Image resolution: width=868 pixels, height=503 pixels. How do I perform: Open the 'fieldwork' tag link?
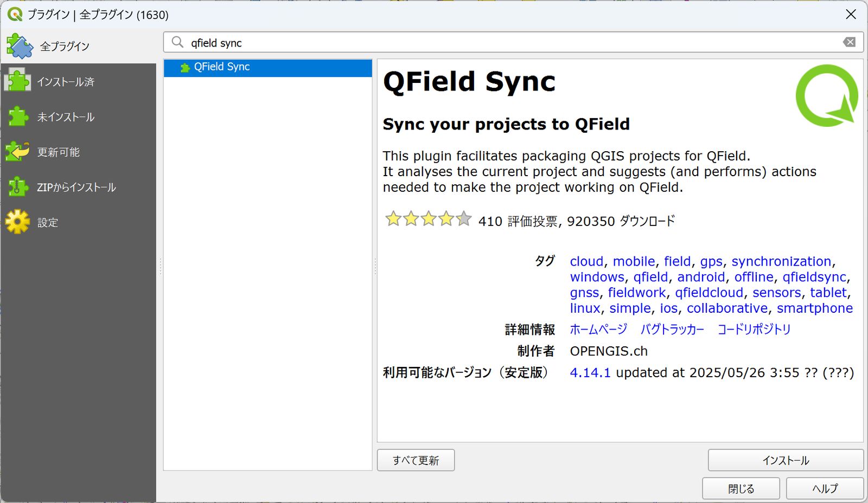(x=637, y=293)
